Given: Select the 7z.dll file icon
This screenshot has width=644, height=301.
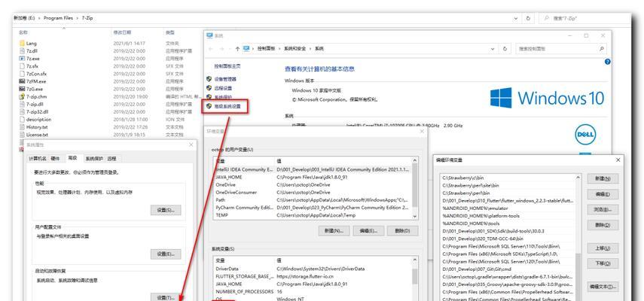Looking at the screenshot, I should click(22, 51).
